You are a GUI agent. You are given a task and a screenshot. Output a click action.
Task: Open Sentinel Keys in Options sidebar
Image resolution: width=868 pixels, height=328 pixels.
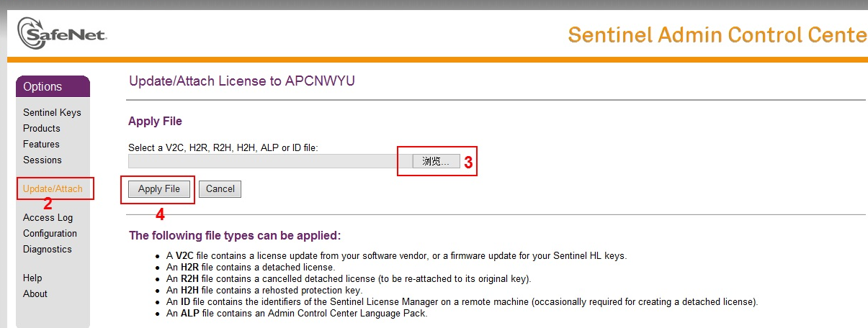point(52,112)
